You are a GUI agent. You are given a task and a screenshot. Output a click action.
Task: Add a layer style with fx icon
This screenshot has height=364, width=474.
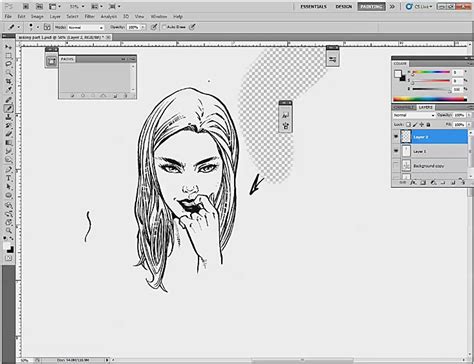point(413,183)
